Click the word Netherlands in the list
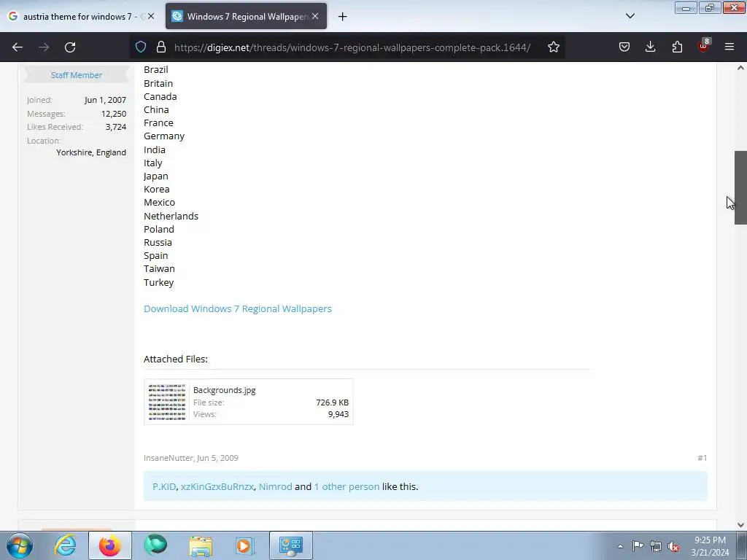Viewport: 747px width, 560px height. 171,216
